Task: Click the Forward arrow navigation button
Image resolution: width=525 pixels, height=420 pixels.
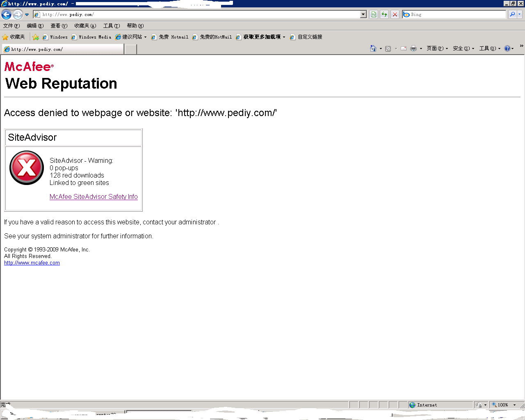Action: (18, 15)
